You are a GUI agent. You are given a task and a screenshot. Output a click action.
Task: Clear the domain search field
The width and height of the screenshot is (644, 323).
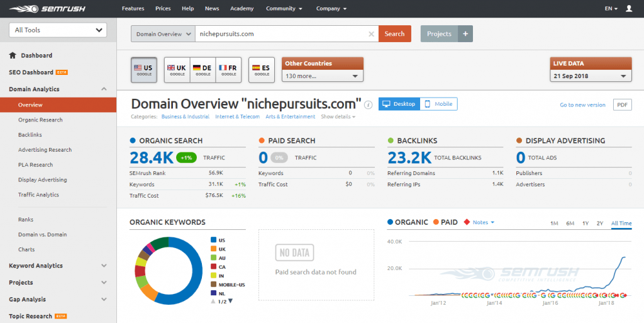(x=371, y=34)
